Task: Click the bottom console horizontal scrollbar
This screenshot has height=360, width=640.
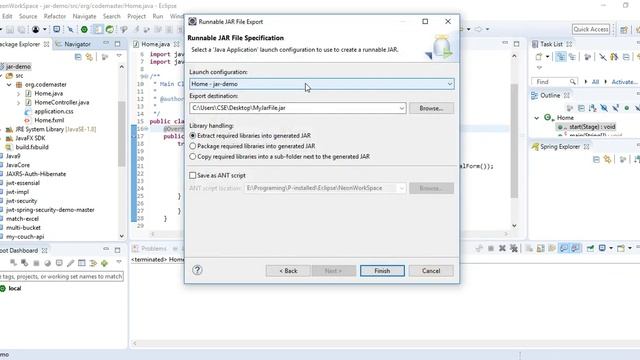Action: click(x=384, y=344)
